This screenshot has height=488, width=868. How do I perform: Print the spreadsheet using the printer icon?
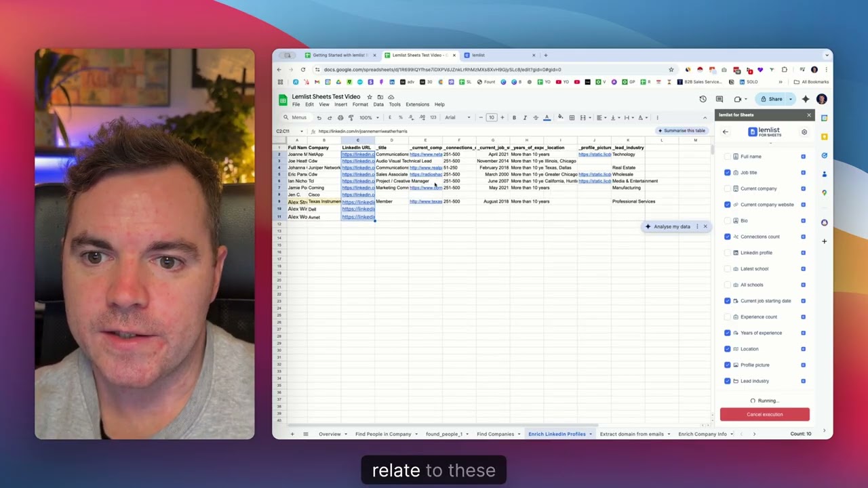pos(340,117)
